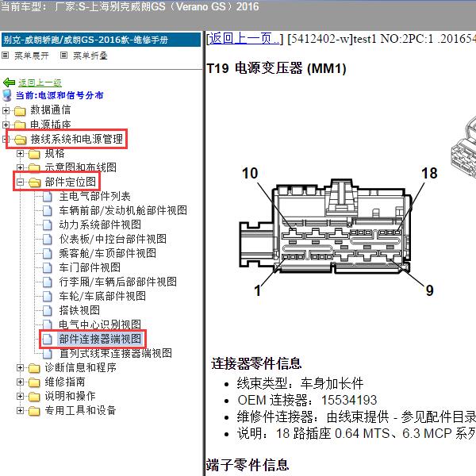Click the 诊断信息和程序 folder icon
Viewport: 476px width, 476px height.
34,368
